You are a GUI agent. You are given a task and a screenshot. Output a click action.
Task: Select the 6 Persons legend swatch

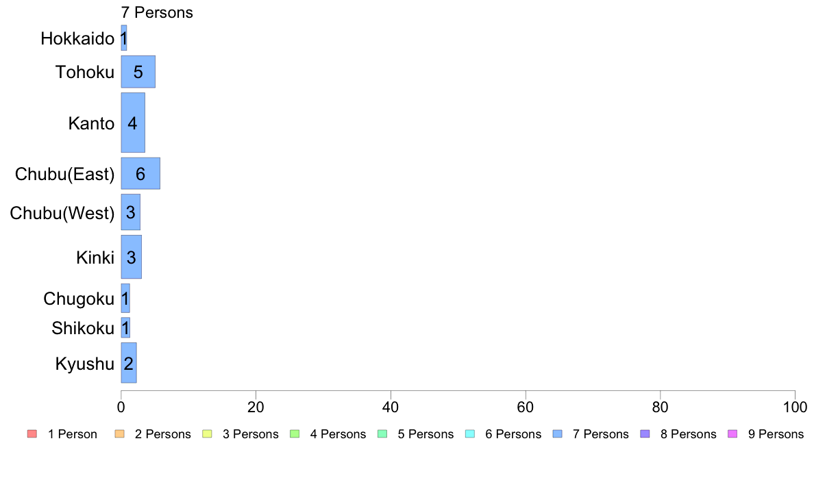470,434
